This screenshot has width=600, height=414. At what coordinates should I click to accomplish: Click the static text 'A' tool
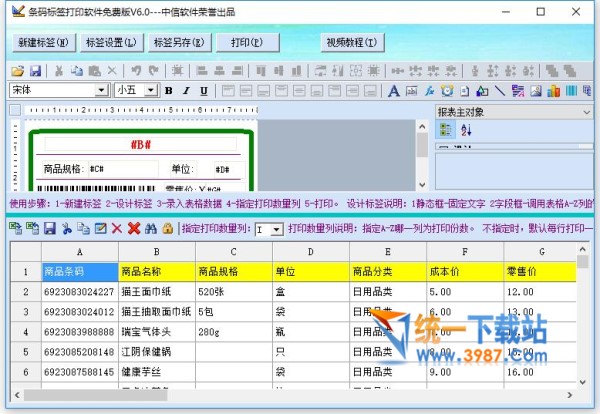(393, 91)
